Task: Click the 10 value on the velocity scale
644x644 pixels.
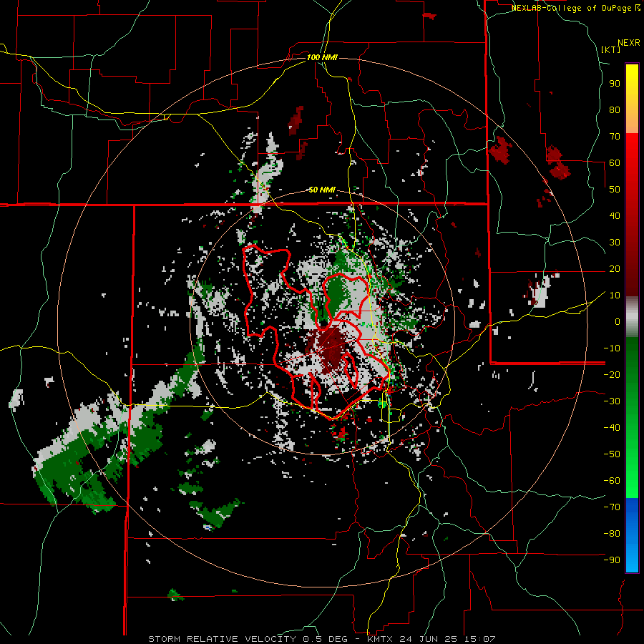Action: click(615, 296)
